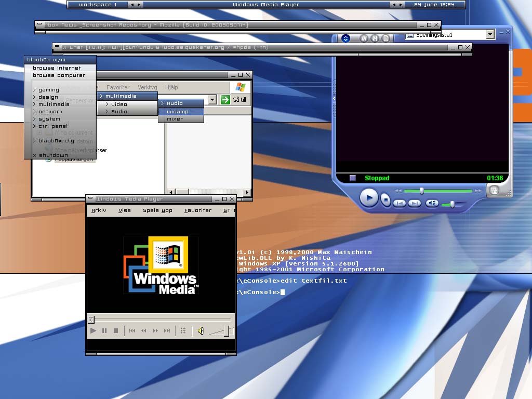Fast forward using the arrows beside the green seek bar
Viewport: 532px width, 399px height.
[478, 191]
